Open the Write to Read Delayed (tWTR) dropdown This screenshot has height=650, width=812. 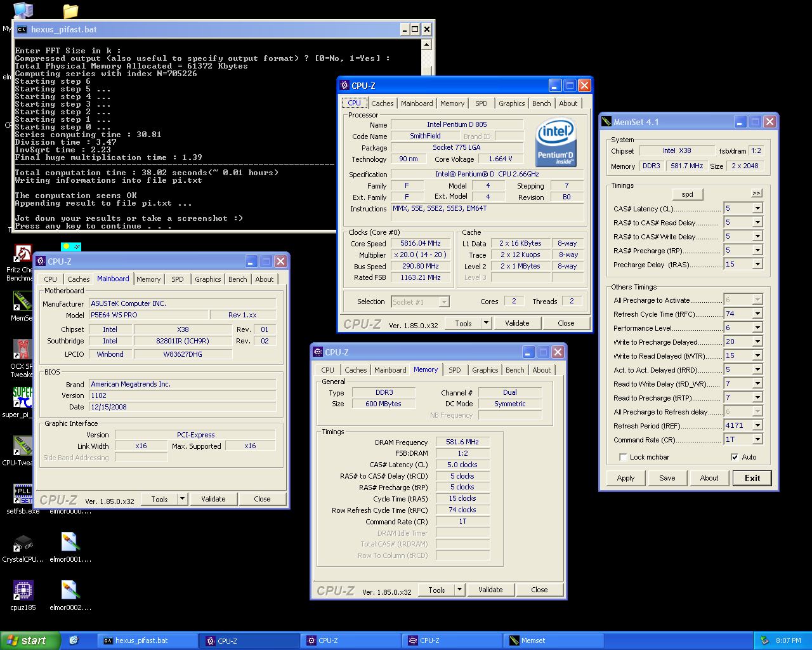(x=757, y=355)
